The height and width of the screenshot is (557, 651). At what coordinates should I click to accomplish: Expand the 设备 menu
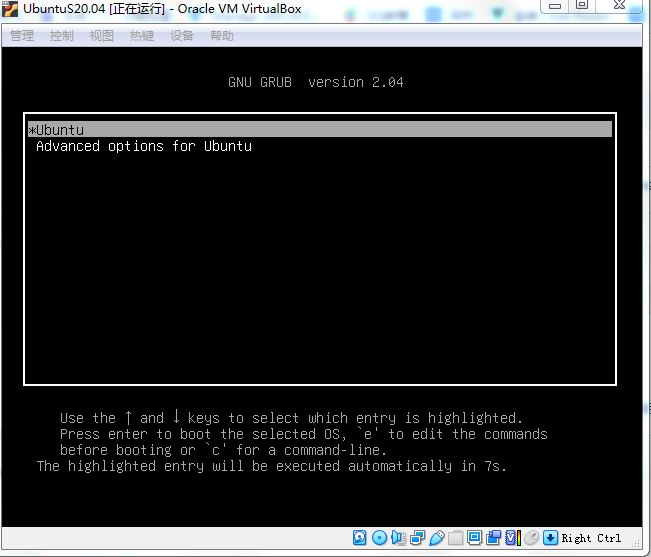pyautogui.click(x=182, y=36)
